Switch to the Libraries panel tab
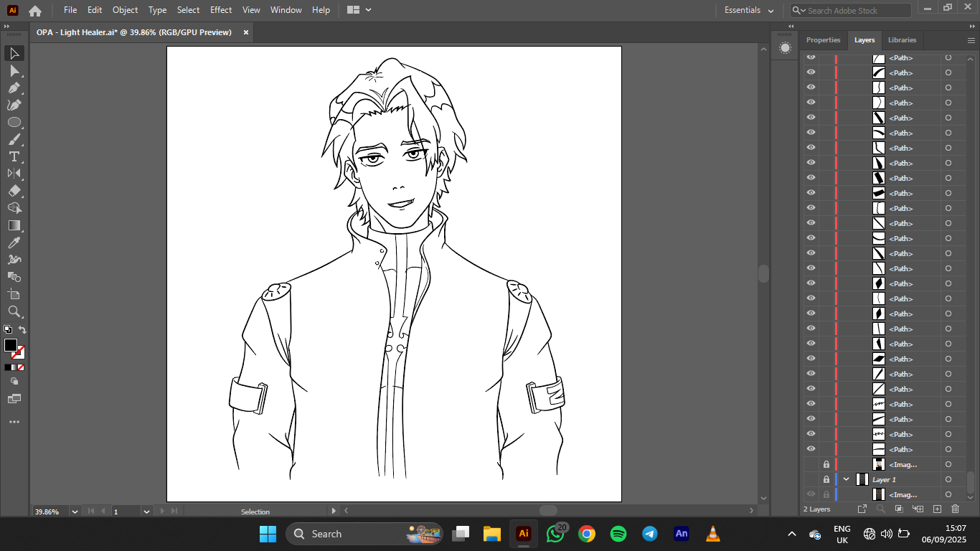The height and width of the screenshot is (551, 980). (x=902, y=40)
